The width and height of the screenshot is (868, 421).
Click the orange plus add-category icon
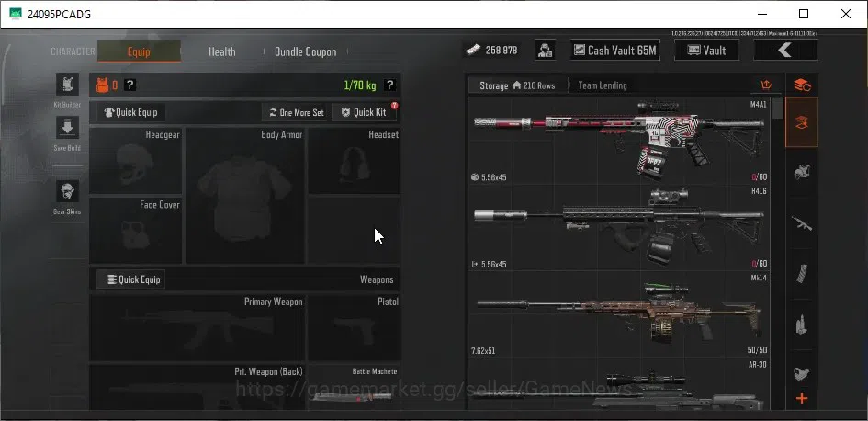(x=802, y=398)
